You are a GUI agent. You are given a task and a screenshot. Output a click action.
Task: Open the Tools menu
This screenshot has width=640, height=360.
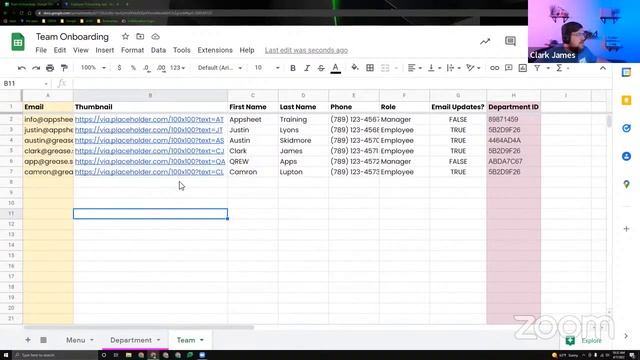pyautogui.click(x=182, y=50)
